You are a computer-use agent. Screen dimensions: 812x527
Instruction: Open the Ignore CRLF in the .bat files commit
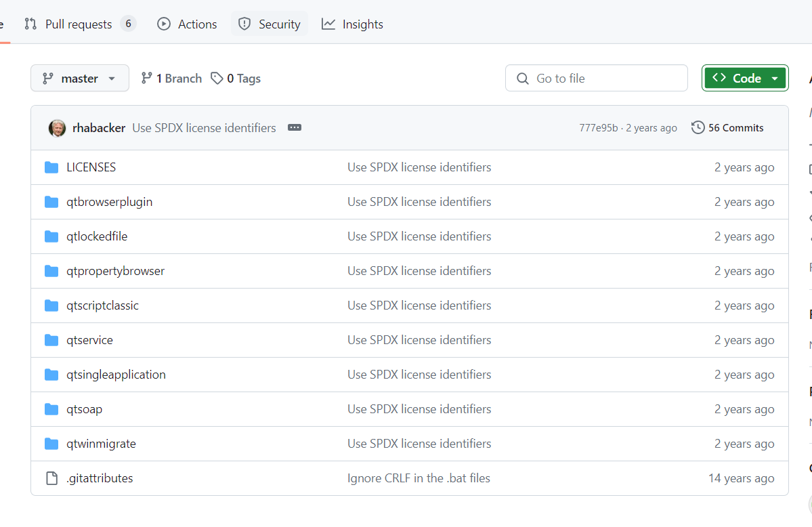[419, 478]
